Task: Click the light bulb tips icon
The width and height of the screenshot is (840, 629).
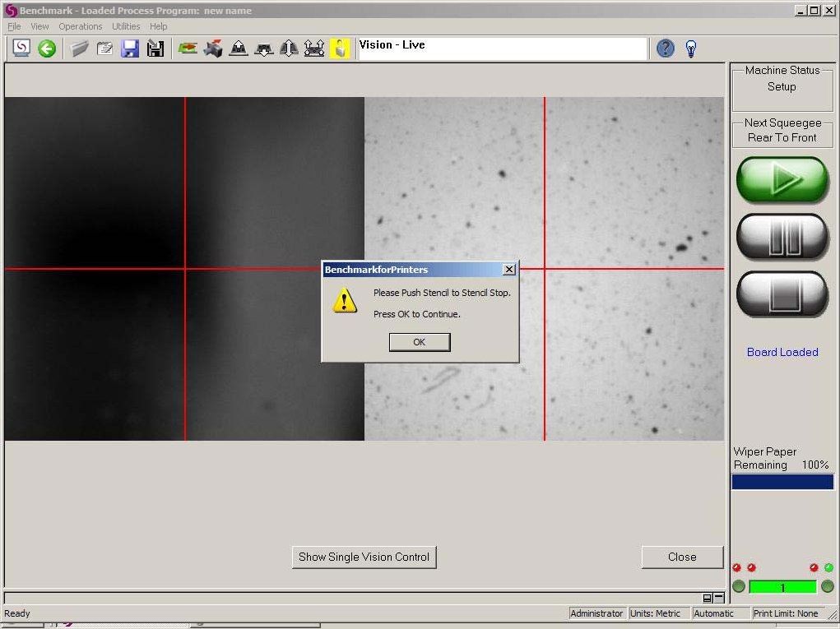Action: (691, 49)
